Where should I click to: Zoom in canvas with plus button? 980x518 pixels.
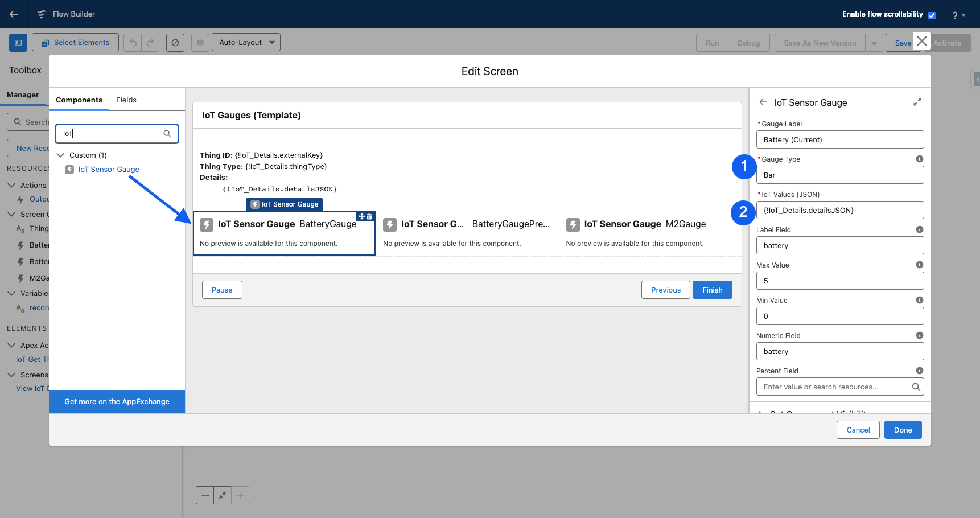(x=240, y=495)
